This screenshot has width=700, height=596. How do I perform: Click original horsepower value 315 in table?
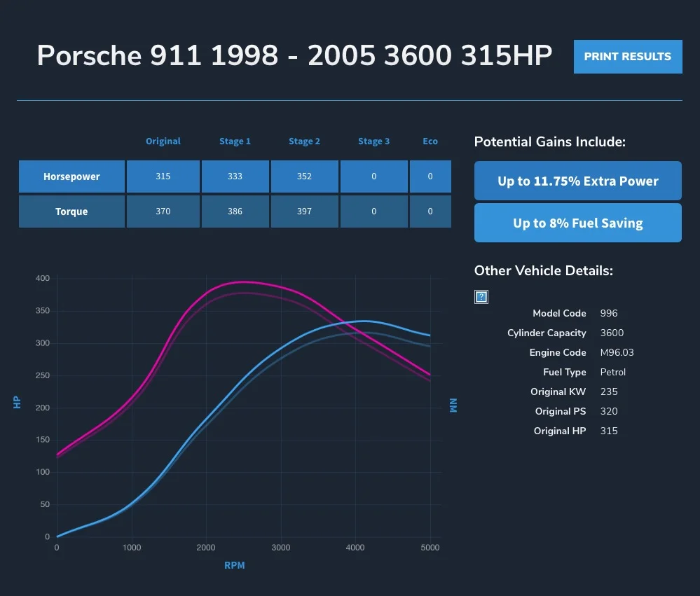pos(163,176)
